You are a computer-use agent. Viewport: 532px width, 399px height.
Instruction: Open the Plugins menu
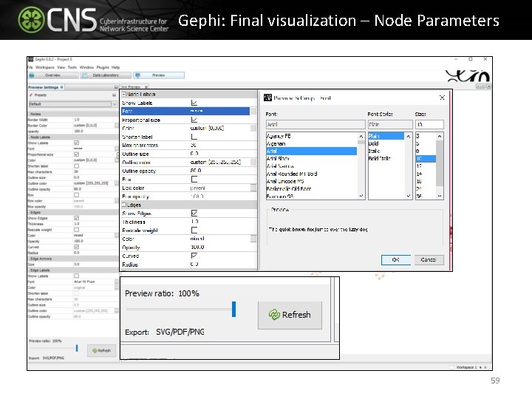point(103,67)
